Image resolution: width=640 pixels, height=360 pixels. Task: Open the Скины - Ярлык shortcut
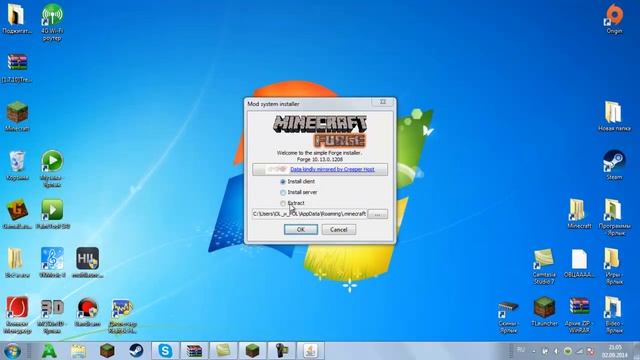509,316
